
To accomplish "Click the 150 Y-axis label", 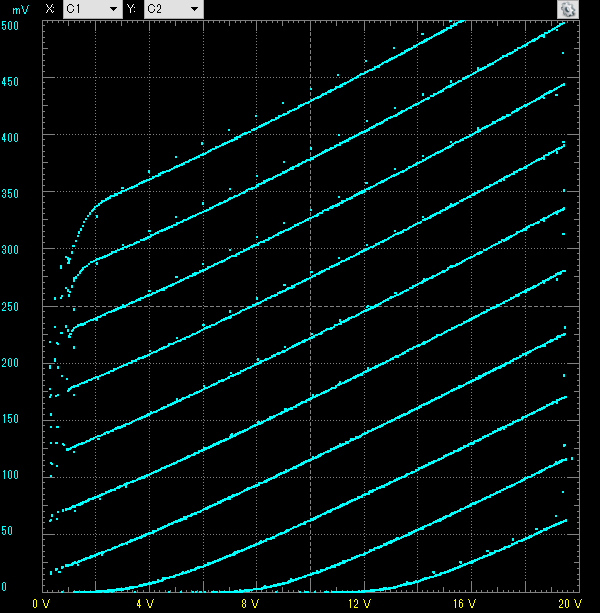I will (x=10, y=419).
